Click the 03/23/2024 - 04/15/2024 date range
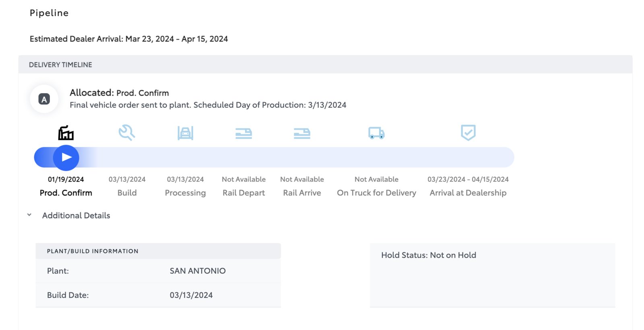This screenshot has height=330, width=644. tap(468, 179)
